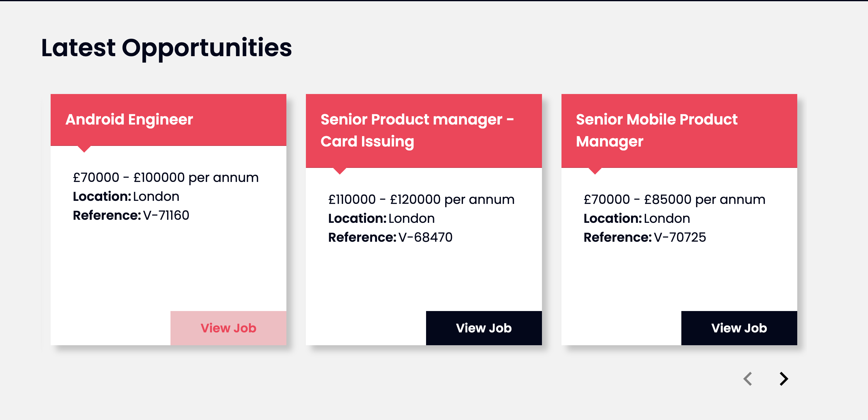Click the £70000 - £100000 per annum salary
Image resolution: width=868 pixels, height=420 pixels.
(x=166, y=177)
